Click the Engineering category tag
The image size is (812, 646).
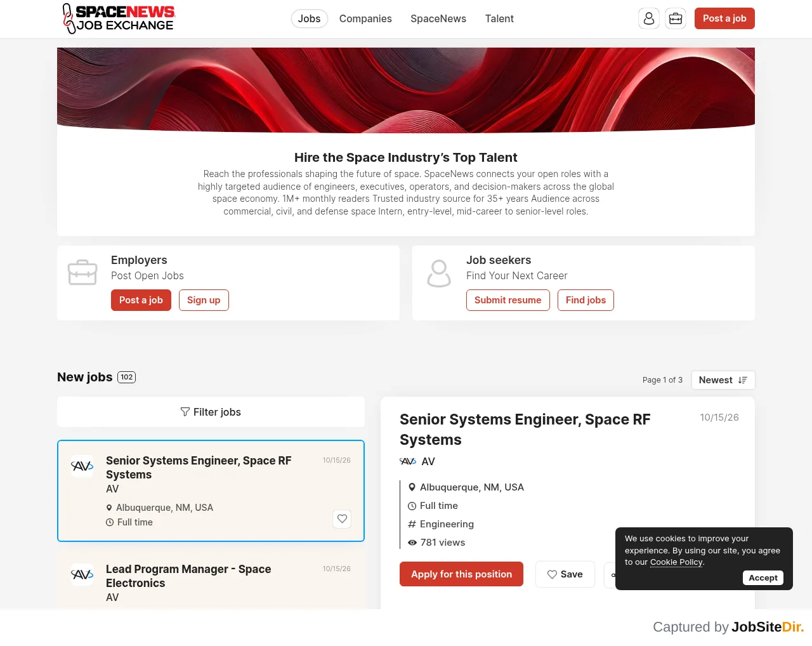point(447,524)
